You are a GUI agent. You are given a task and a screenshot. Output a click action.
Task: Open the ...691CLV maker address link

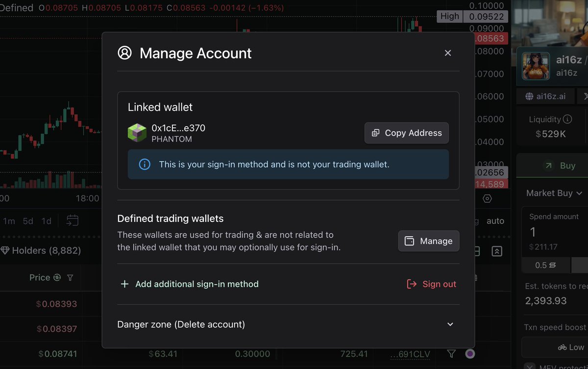(410, 354)
